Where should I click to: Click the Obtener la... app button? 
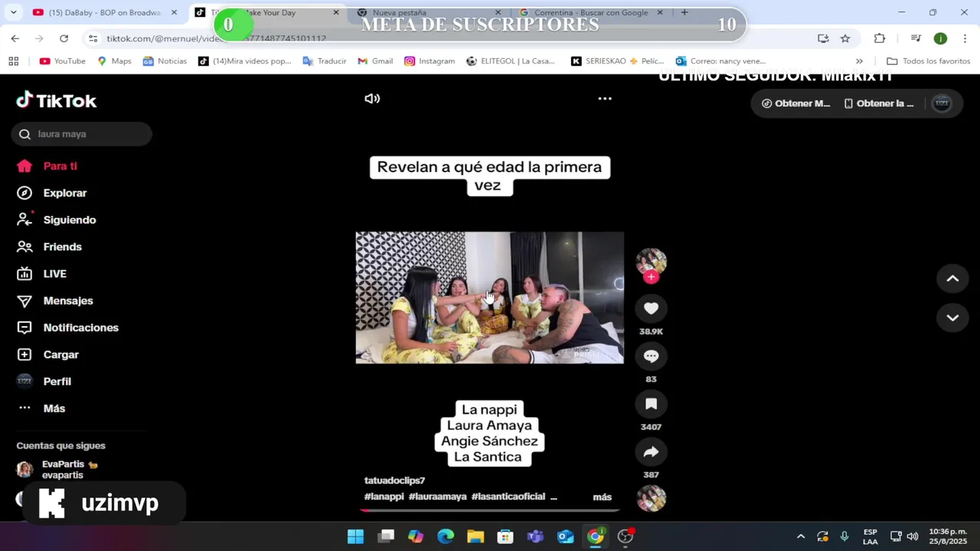click(x=879, y=103)
